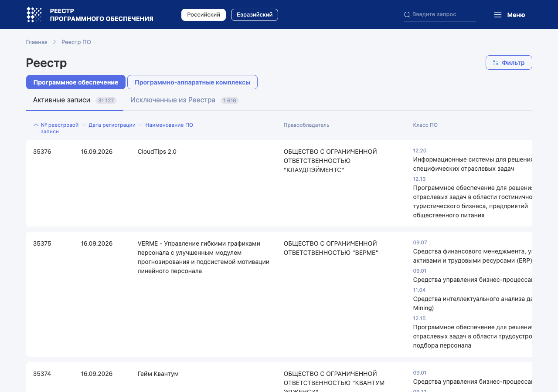The width and height of the screenshot is (558, 392).
Task: Click class code 12.13
Action: click(x=419, y=179)
